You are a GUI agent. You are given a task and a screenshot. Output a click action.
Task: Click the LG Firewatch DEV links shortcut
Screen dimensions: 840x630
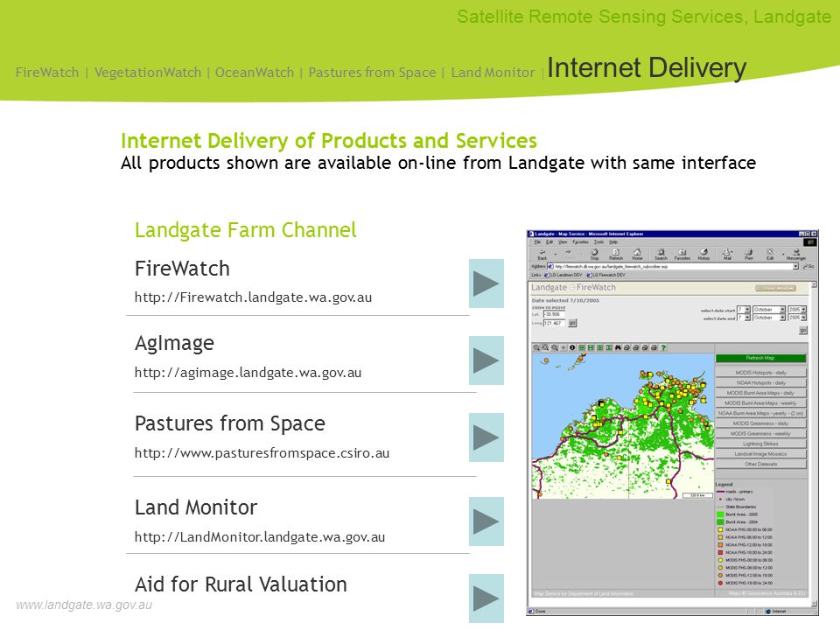[606, 275]
